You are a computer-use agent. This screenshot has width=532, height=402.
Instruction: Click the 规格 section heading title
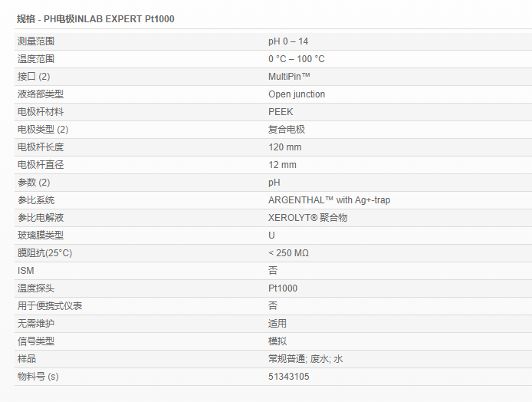coord(95,18)
